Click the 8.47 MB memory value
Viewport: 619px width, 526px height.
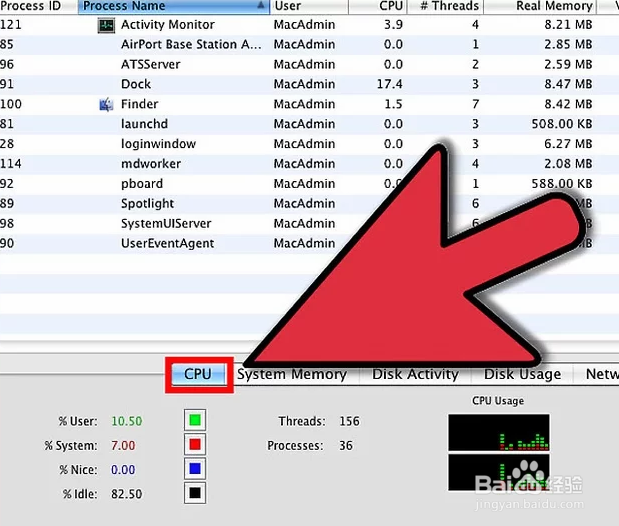pyautogui.click(x=568, y=84)
